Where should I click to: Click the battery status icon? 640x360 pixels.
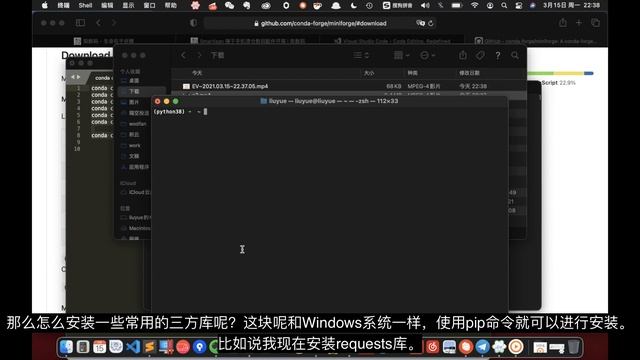click(456, 5)
